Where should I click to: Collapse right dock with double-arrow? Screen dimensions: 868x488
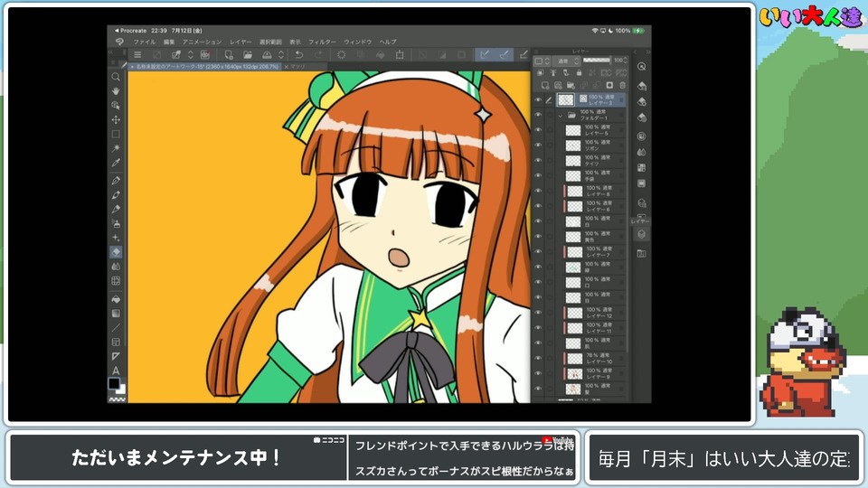tap(647, 52)
